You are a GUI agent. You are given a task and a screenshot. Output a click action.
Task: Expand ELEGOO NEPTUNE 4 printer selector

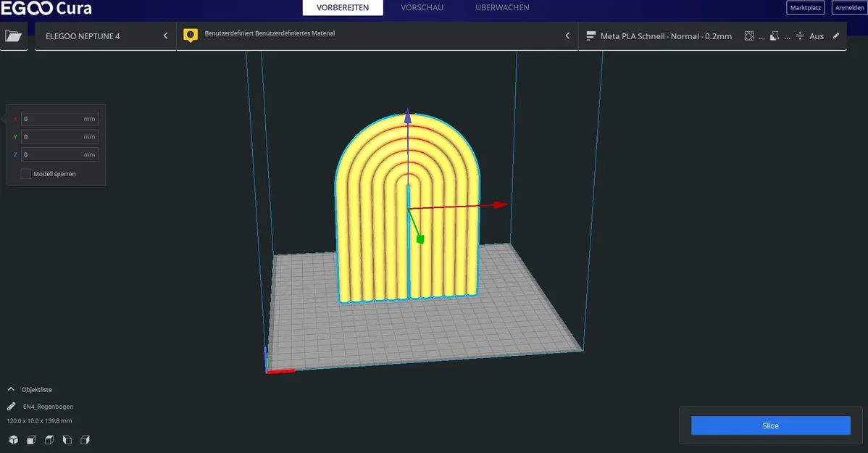pos(105,36)
